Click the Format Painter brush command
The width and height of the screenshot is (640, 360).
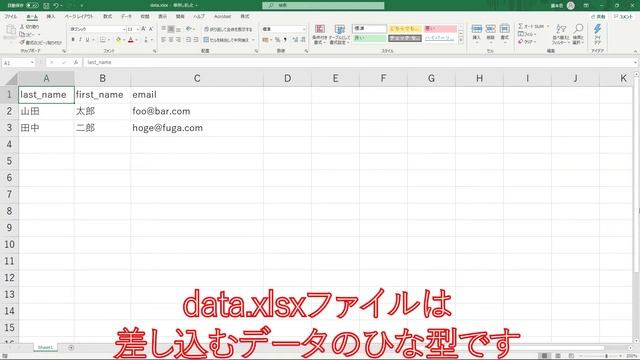click(x=40, y=42)
